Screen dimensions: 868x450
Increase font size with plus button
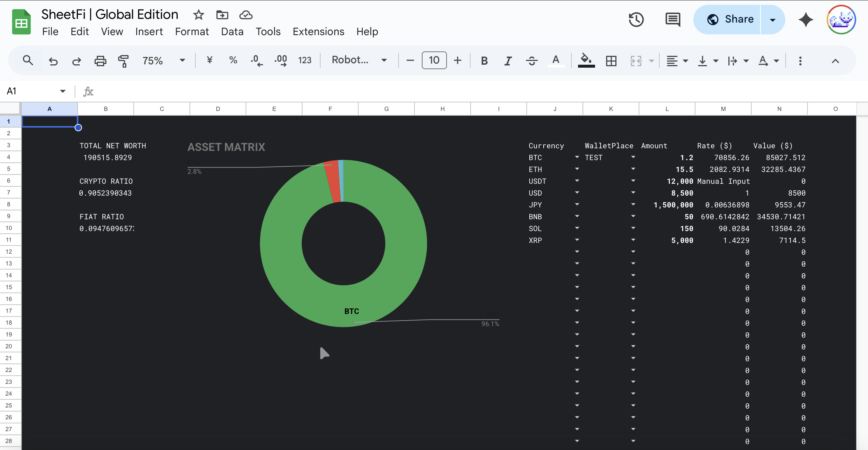(458, 61)
